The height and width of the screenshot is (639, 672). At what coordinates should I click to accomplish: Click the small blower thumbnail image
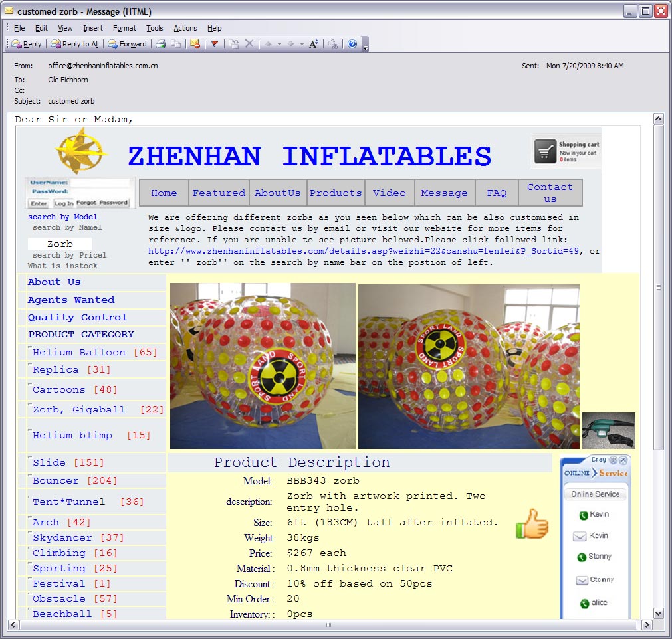click(x=609, y=430)
